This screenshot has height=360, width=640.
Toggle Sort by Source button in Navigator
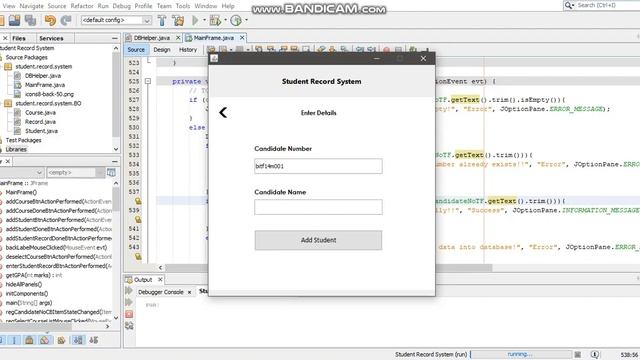click(x=93, y=340)
